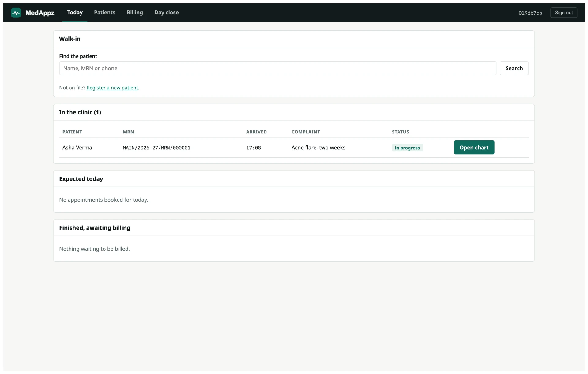
Task: Click MRN MAIN/2026-27/MRN/000001
Action: (x=156, y=148)
